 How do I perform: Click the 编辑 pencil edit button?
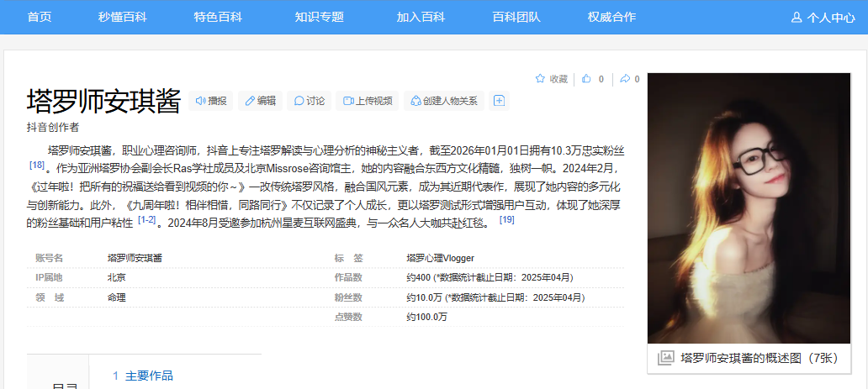pos(260,101)
